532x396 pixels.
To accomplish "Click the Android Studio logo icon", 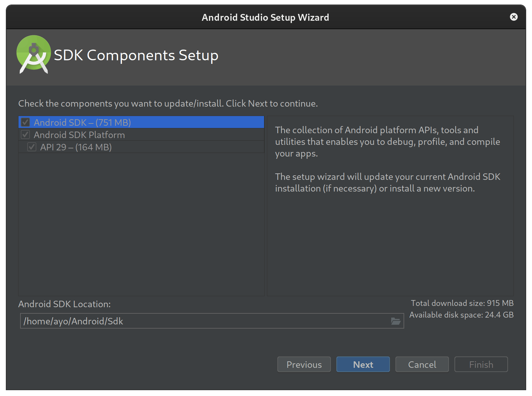I will click(34, 54).
